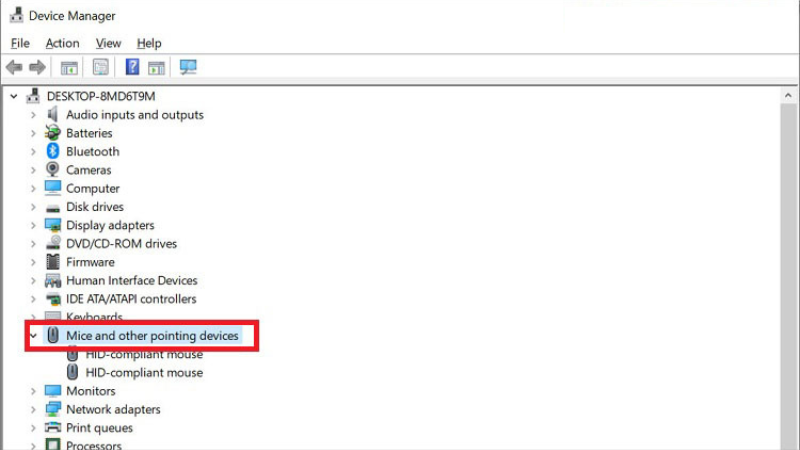Viewport: 800px width, 450px height.
Task: Click the action pane toolbar icon right of Help
Action: (x=157, y=67)
